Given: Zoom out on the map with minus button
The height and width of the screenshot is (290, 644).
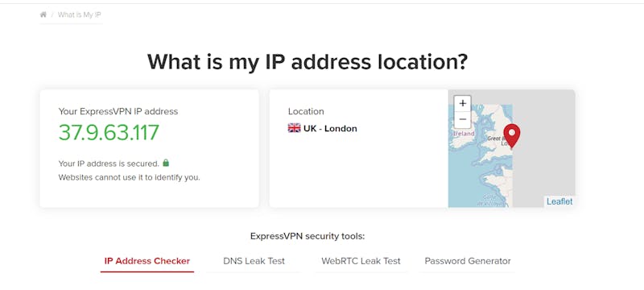Looking at the screenshot, I should click(x=462, y=119).
